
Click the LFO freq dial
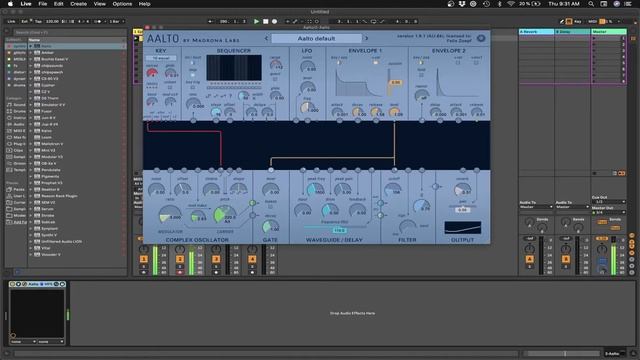point(307,107)
